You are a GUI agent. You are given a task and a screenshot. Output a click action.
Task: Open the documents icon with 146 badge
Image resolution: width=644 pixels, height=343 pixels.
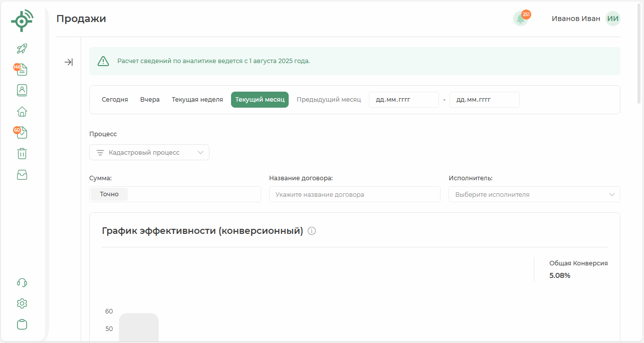click(x=22, y=70)
